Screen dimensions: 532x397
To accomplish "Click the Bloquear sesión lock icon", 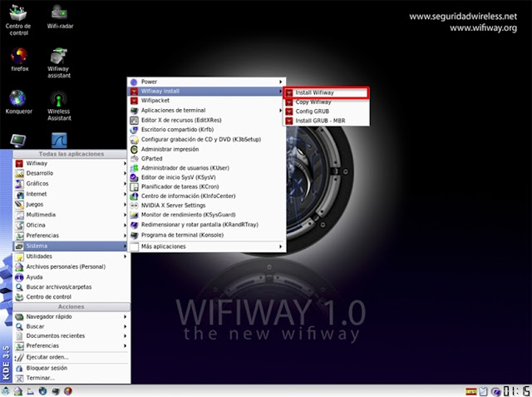I will pyautogui.click(x=19, y=368).
